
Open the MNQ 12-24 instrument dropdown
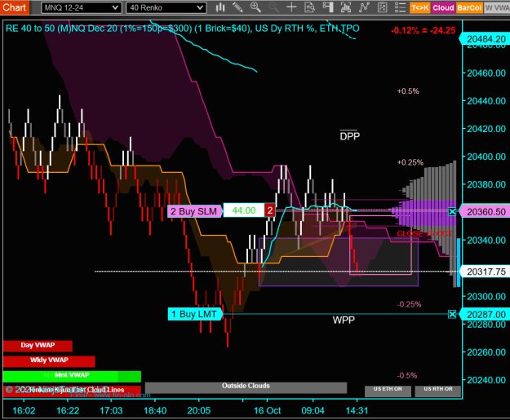pyautogui.click(x=82, y=7)
